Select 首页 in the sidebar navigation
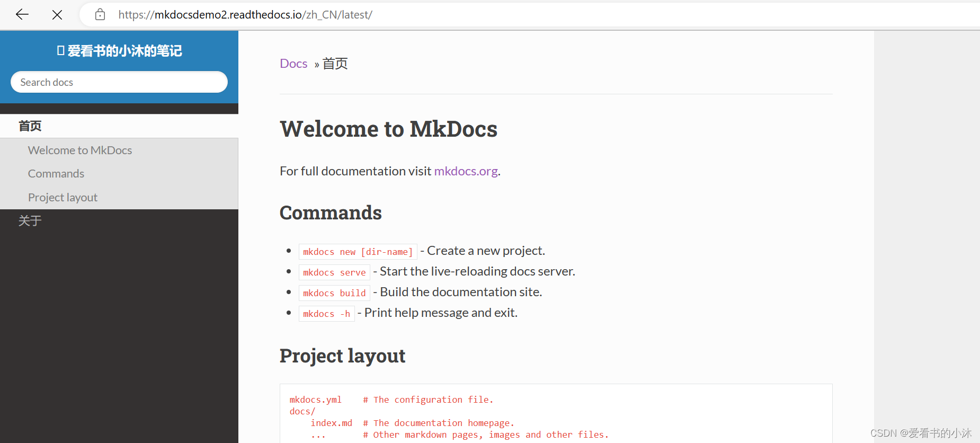 tap(119, 126)
